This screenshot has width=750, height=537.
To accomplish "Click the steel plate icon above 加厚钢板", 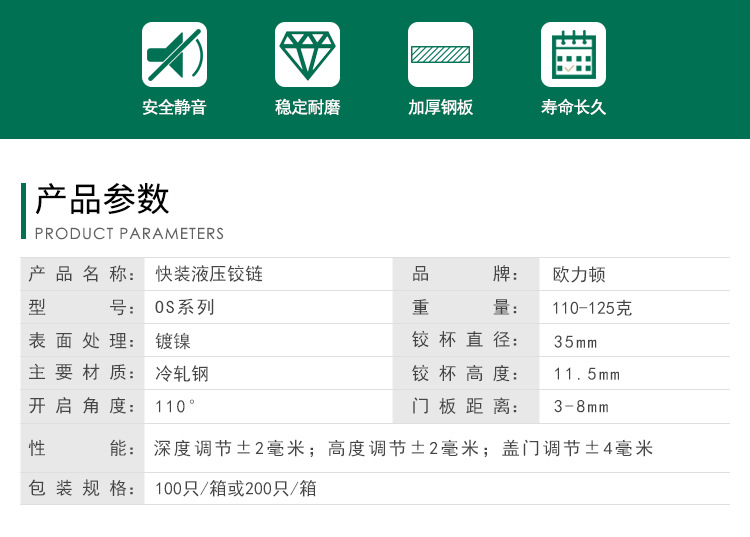I will [x=440, y=55].
